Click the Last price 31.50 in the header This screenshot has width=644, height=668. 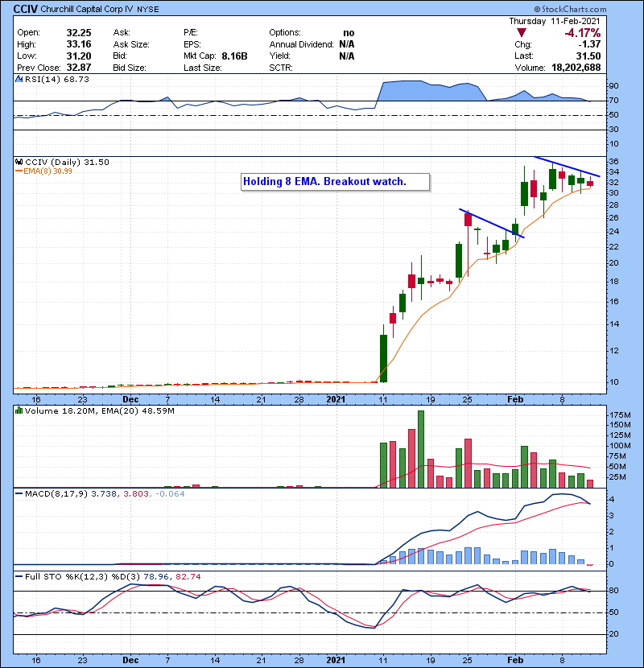pos(588,56)
